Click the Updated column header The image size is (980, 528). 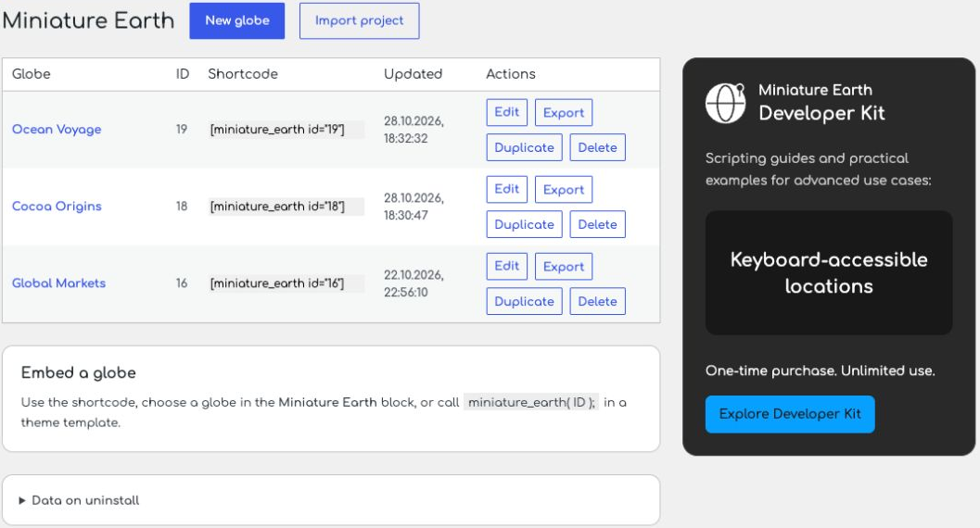414,74
